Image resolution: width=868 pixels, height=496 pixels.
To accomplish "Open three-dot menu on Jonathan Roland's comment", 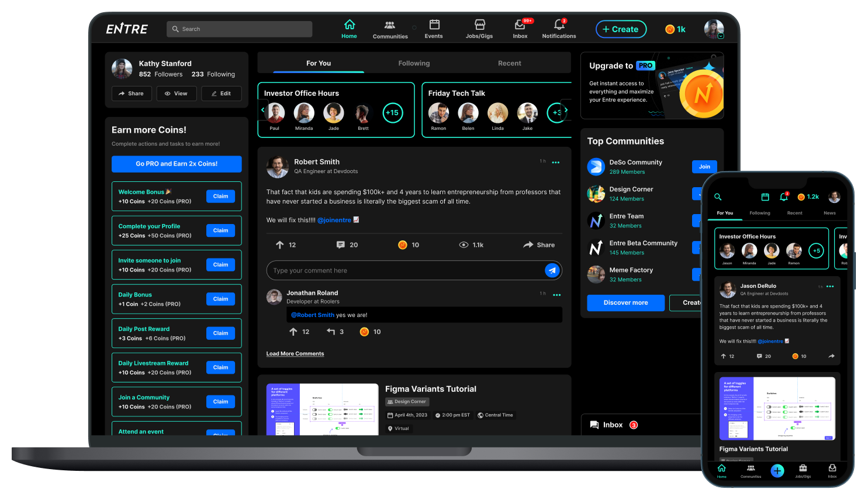I will click(556, 295).
